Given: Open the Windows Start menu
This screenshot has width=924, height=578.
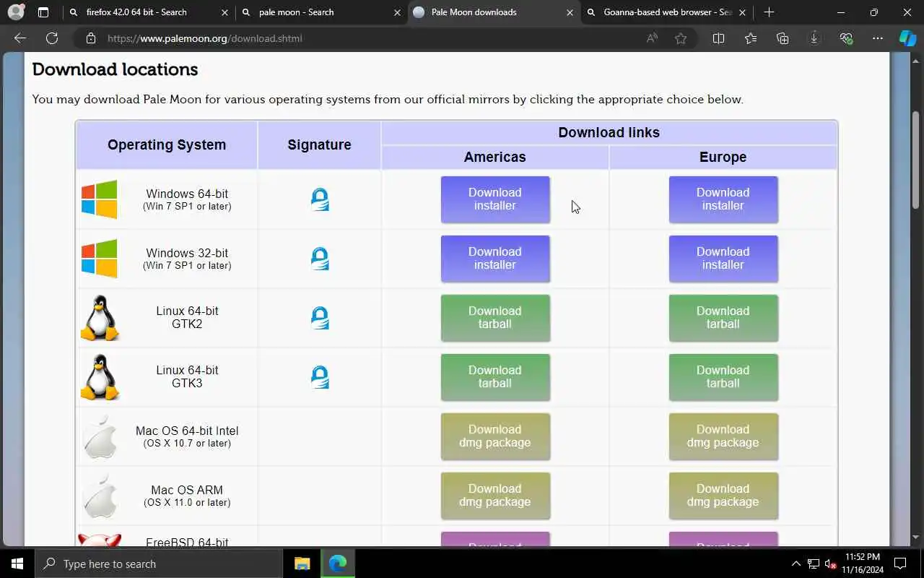Looking at the screenshot, I should pyautogui.click(x=17, y=564).
